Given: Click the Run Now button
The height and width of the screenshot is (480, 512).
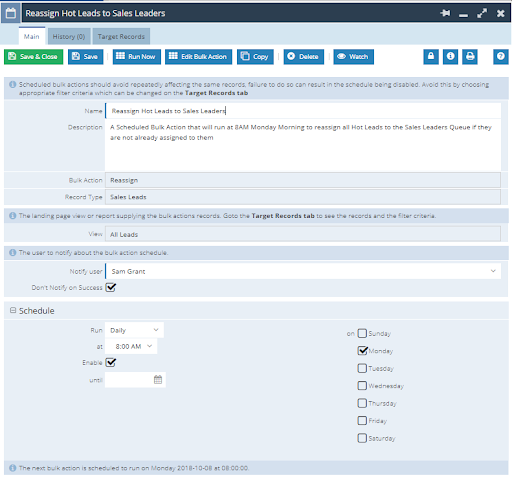Looking at the screenshot, I should pos(137,57).
